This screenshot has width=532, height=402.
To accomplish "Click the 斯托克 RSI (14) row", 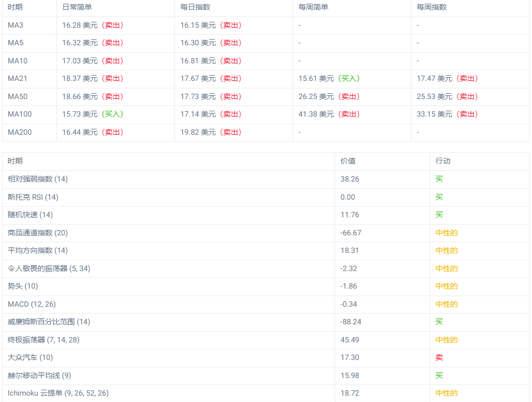I will [x=265, y=197].
